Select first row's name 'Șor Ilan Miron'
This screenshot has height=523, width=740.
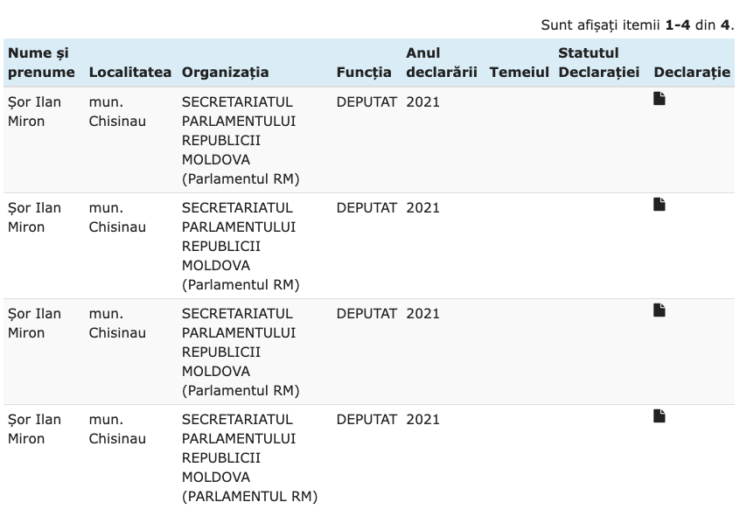click(x=34, y=111)
